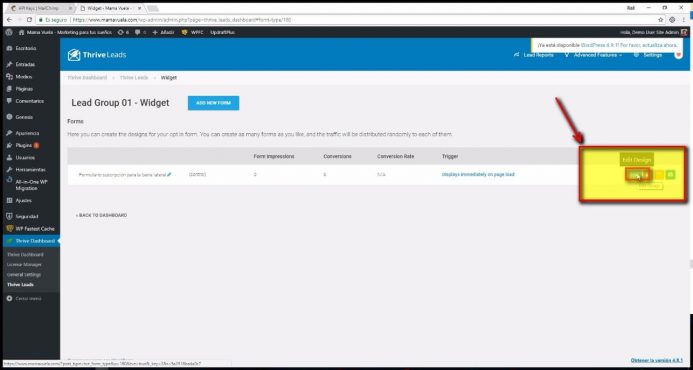Click Back to Dashboard link
Viewport: 693px width, 370px height.
point(101,215)
